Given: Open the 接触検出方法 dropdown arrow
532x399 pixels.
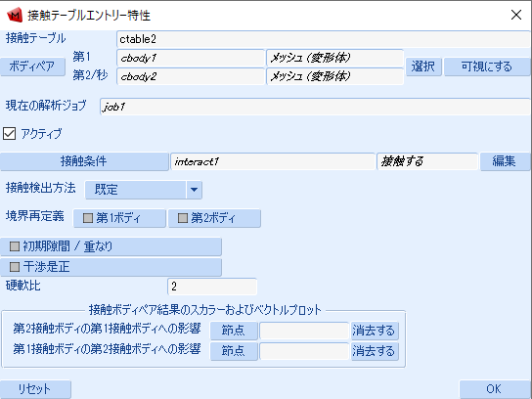Looking at the screenshot, I should pyautogui.click(x=194, y=190).
